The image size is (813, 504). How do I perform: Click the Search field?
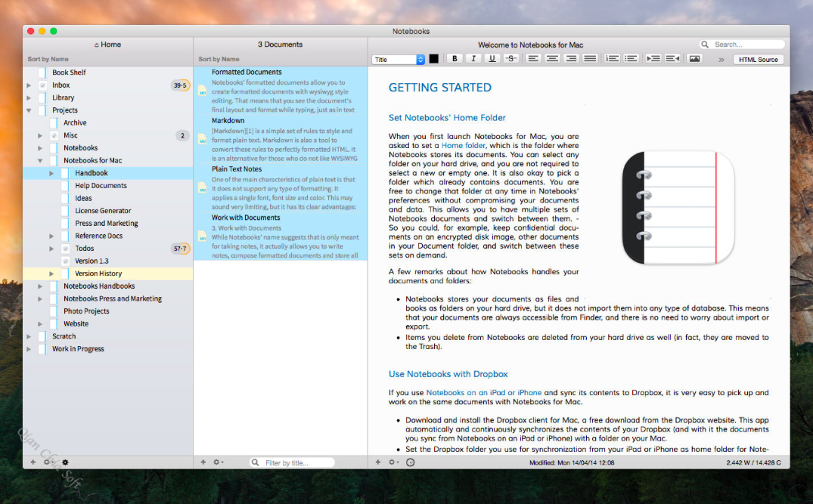742,45
